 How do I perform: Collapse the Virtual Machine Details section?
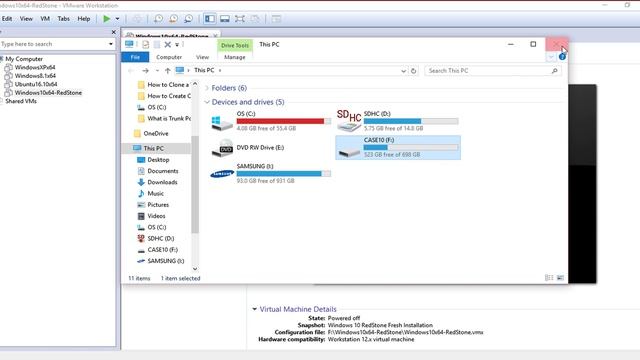254,309
